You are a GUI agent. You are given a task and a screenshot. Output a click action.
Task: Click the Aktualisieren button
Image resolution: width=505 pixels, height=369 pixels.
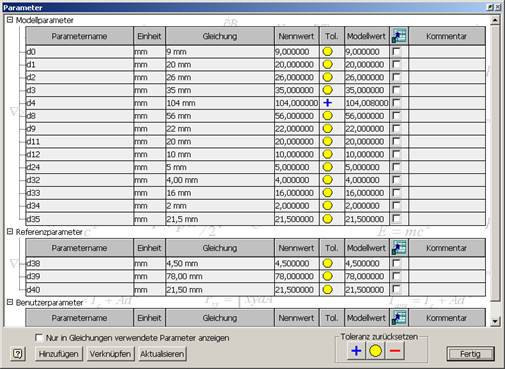[162, 354]
